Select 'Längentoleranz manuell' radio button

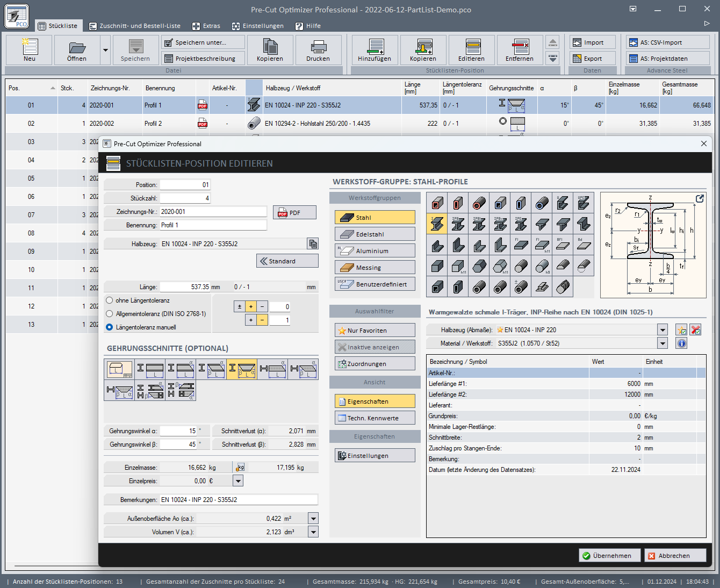(x=110, y=327)
